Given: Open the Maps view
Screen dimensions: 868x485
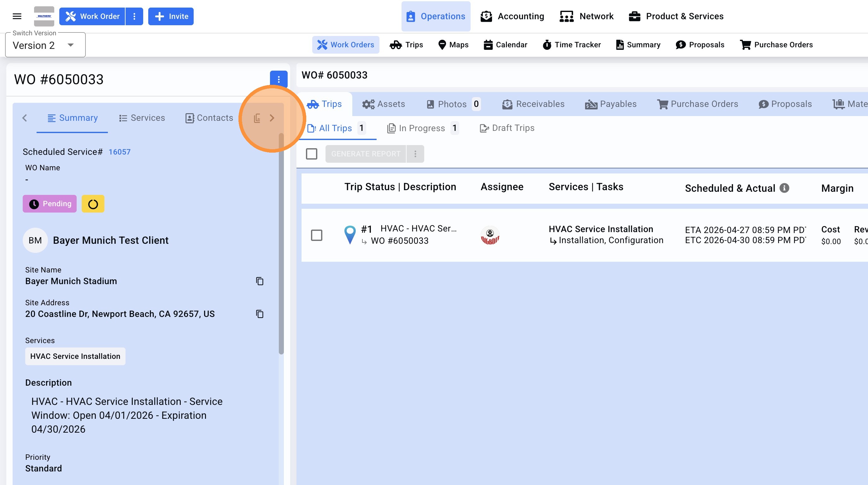Looking at the screenshot, I should point(453,45).
